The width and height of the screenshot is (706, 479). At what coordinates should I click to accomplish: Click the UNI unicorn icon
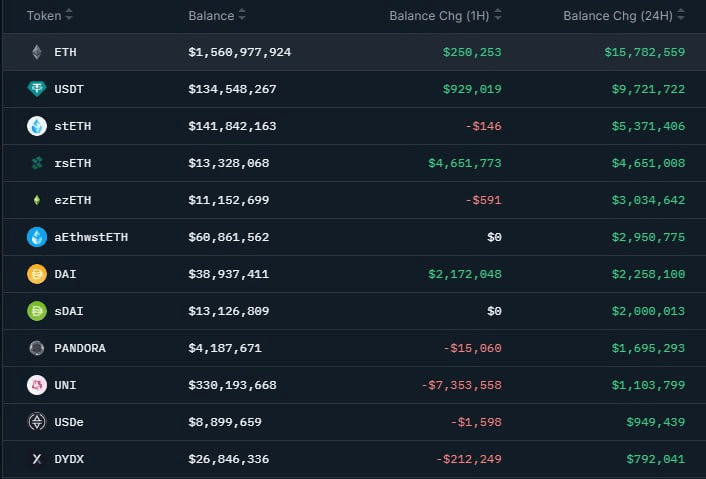(37, 385)
